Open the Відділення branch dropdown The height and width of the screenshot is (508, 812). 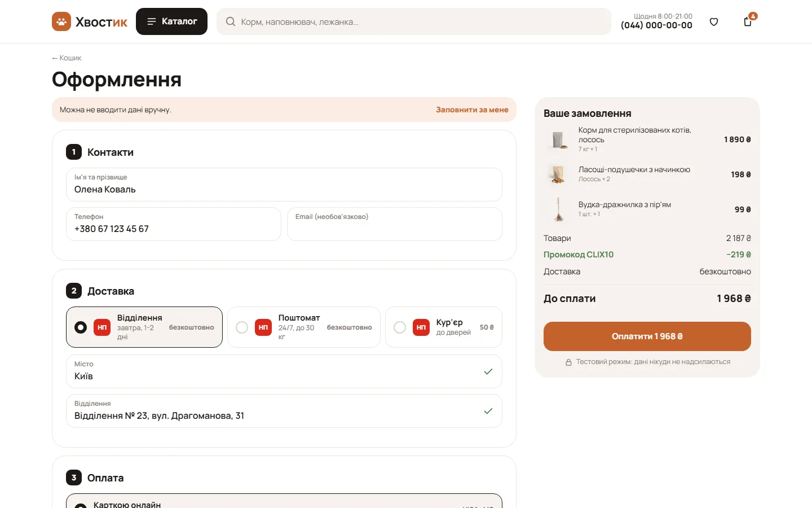pyautogui.click(x=284, y=411)
